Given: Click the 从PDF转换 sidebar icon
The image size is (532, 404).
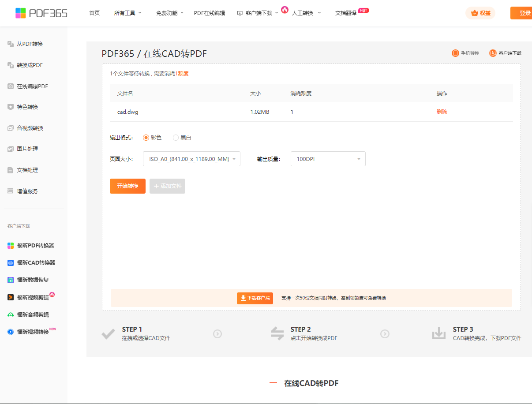Looking at the screenshot, I should [x=11, y=44].
